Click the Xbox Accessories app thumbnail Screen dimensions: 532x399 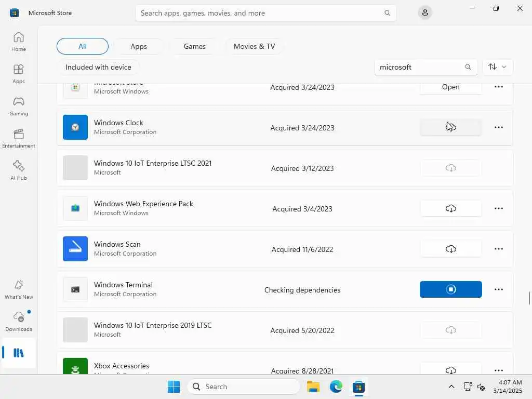pyautogui.click(x=75, y=366)
